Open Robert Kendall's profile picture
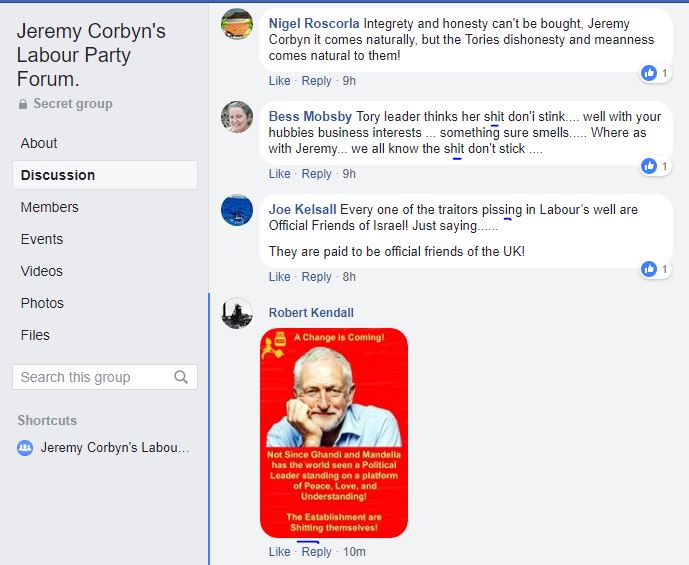 237,313
